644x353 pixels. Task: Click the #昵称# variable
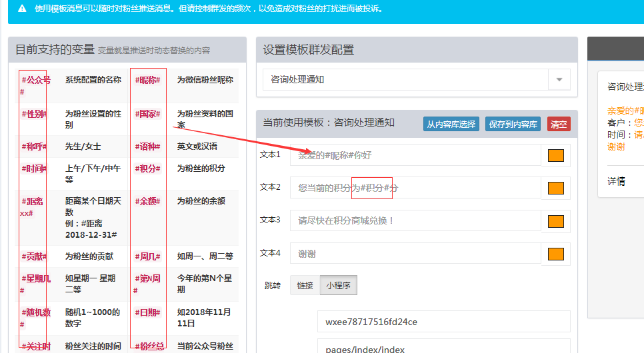[x=147, y=80]
